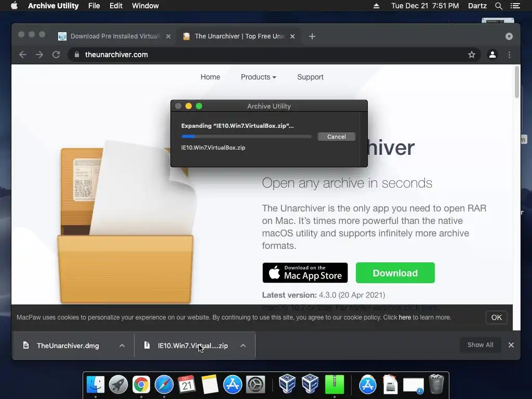Click the date and time in menu bar
Image resolution: width=532 pixels, height=399 pixels.
tap(425, 6)
